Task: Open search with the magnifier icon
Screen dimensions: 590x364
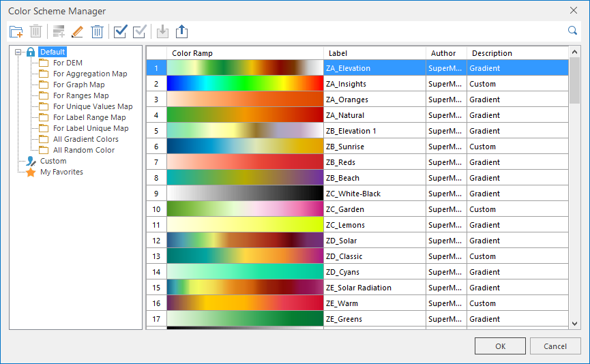Action: pyautogui.click(x=573, y=31)
